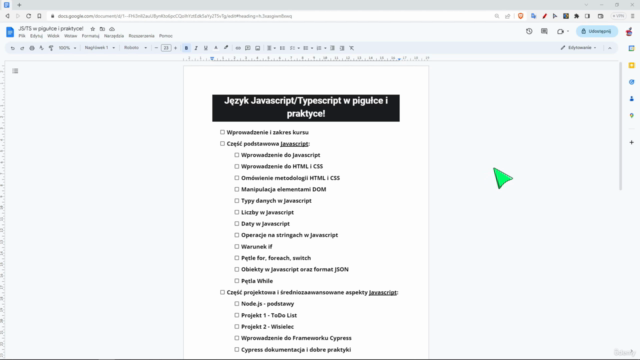
Task: Open the Roboto font dropdown
Action: 135,48
